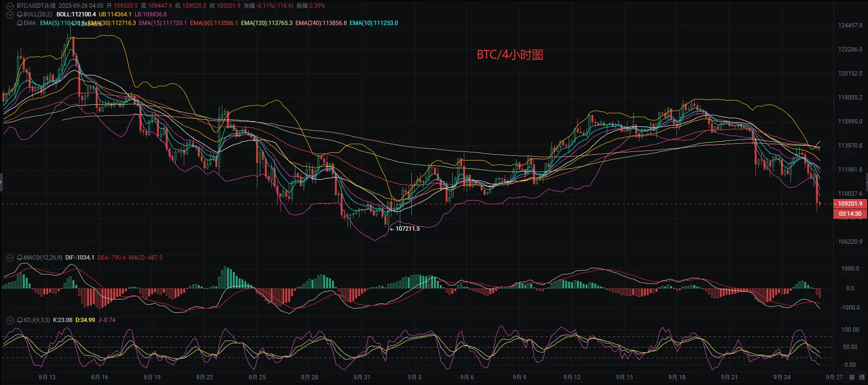Click the KDJ axis label 100.00
Image resolution: width=868 pixels, height=385 pixels.
[850, 330]
